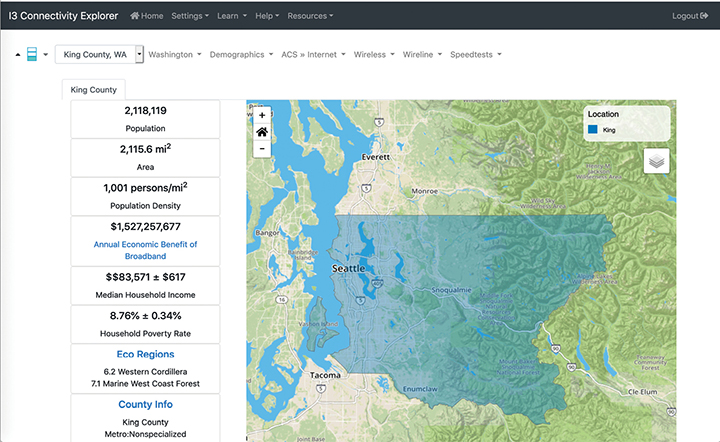Image resolution: width=720 pixels, height=442 pixels.
Task: Open the Learn menu
Action: point(231,16)
